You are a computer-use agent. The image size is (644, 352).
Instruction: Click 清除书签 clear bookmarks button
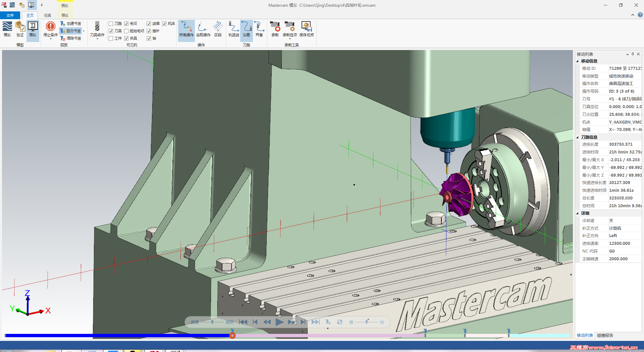pos(71,38)
